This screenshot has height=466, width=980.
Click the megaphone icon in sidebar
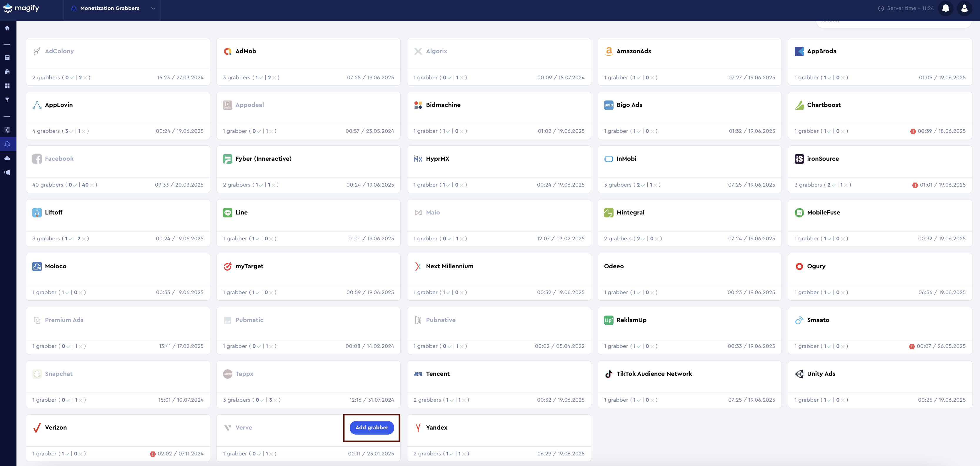[x=7, y=172]
